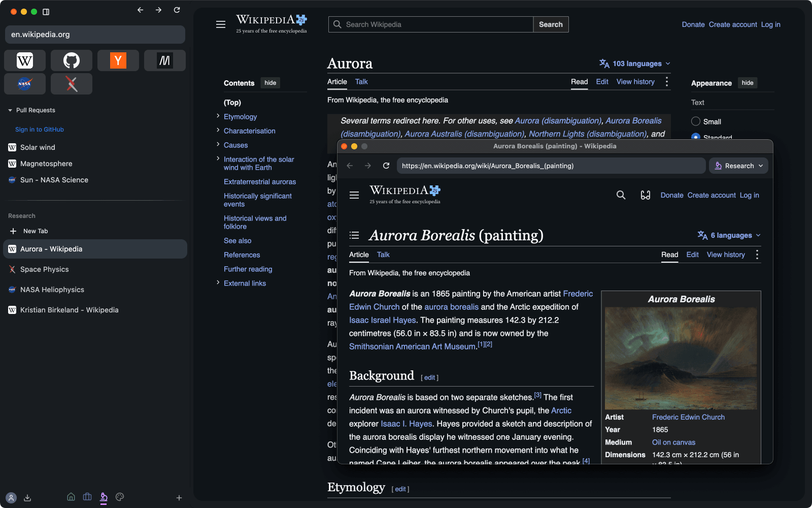Reload the page from the sidebar toolbar

coord(177,10)
